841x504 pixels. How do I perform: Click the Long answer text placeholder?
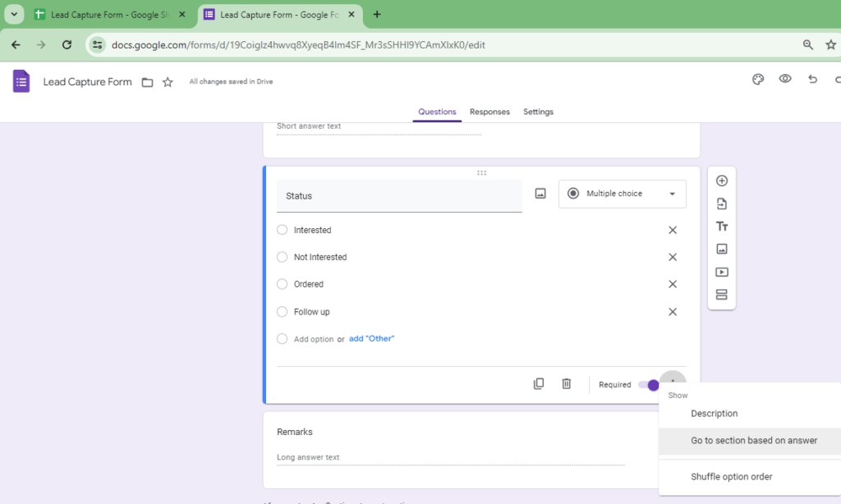pyautogui.click(x=308, y=457)
